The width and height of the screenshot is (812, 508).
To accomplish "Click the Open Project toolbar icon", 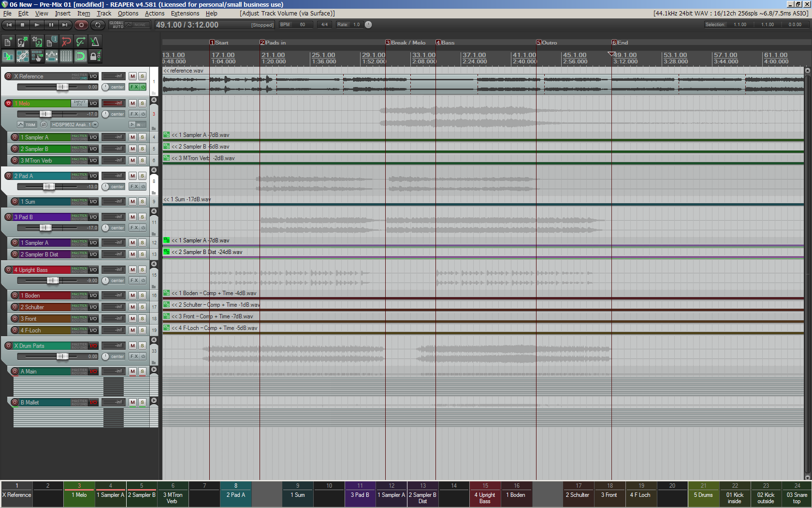I will point(22,42).
